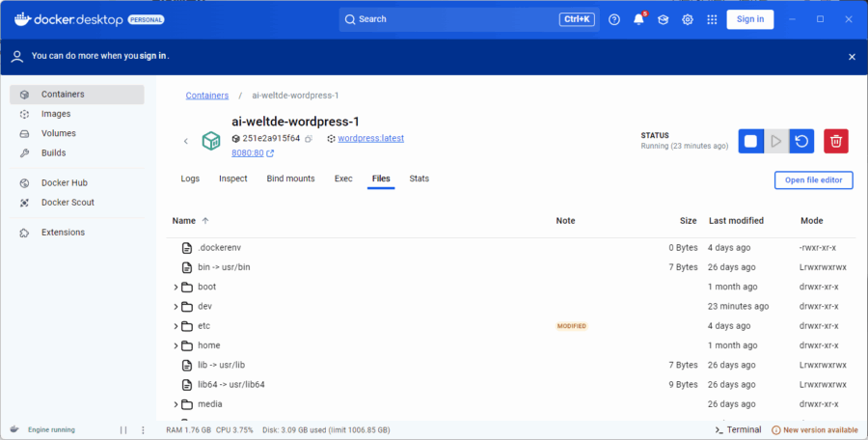Image resolution: width=868 pixels, height=440 pixels.
Task: Expand the boot folder
Action: point(176,287)
